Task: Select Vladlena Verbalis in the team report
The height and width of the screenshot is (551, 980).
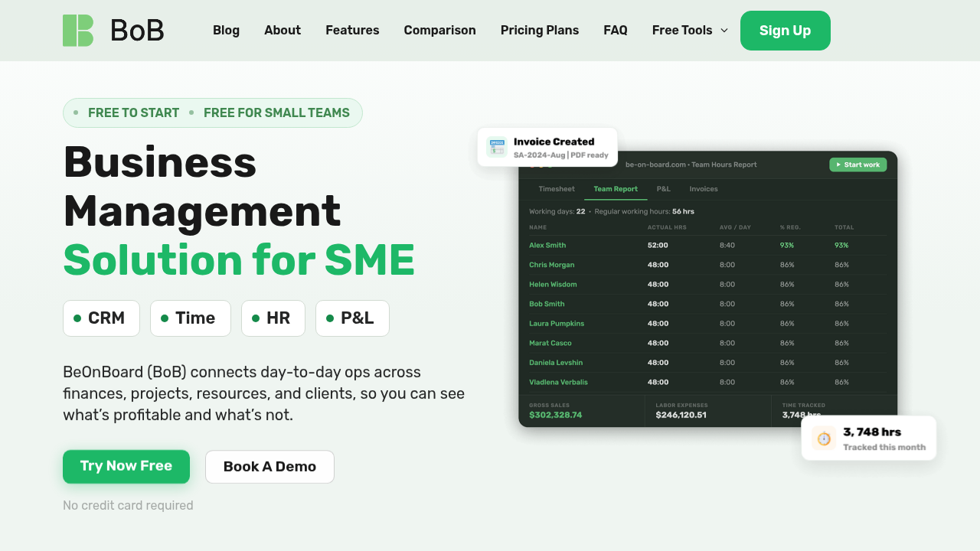Action: coord(559,382)
